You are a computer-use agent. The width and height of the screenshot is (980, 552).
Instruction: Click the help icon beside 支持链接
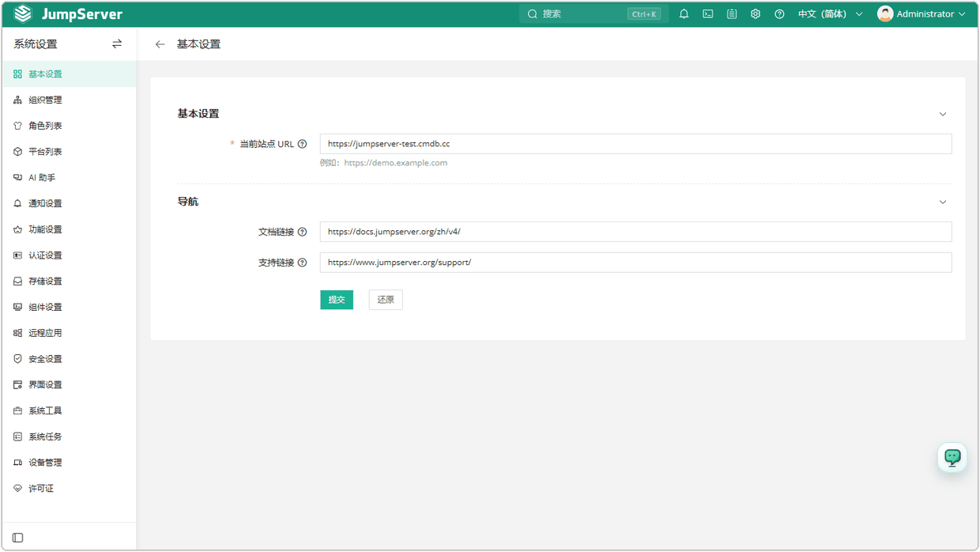[302, 263]
